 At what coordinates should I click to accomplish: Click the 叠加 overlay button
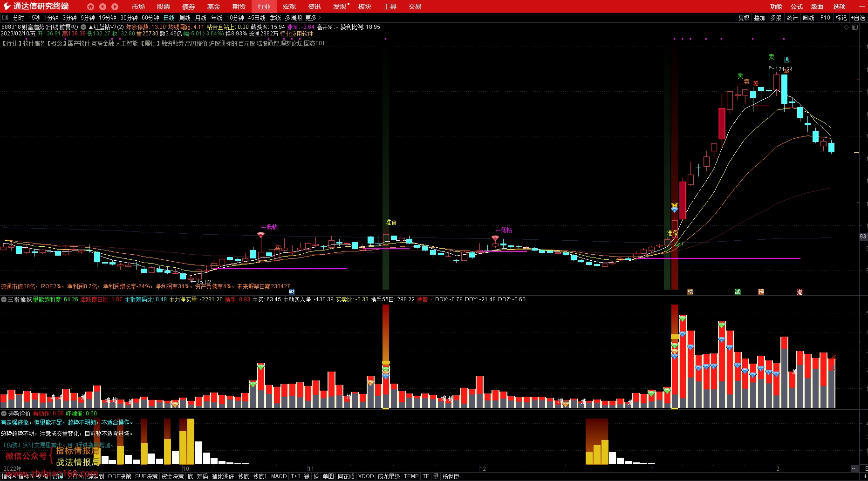(760, 18)
